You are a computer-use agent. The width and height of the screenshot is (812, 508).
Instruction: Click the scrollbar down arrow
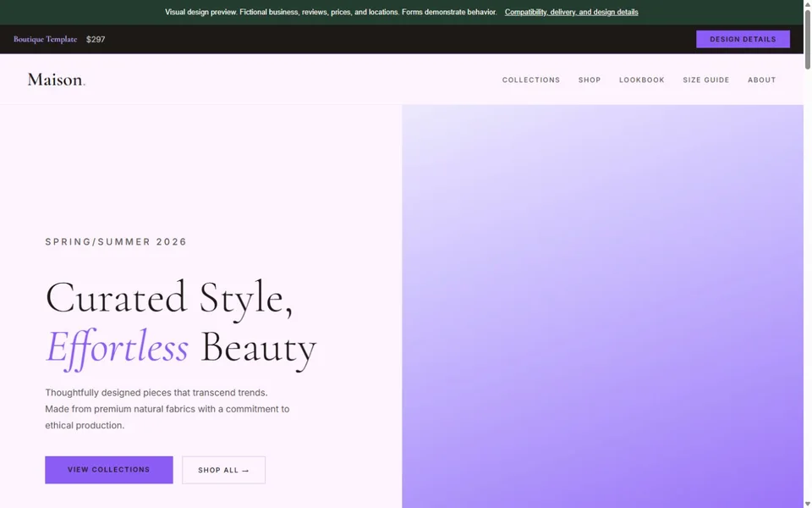click(807, 504)
